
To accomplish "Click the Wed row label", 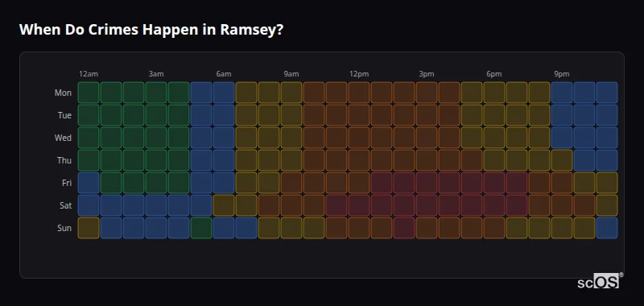I will click(63, 138).
